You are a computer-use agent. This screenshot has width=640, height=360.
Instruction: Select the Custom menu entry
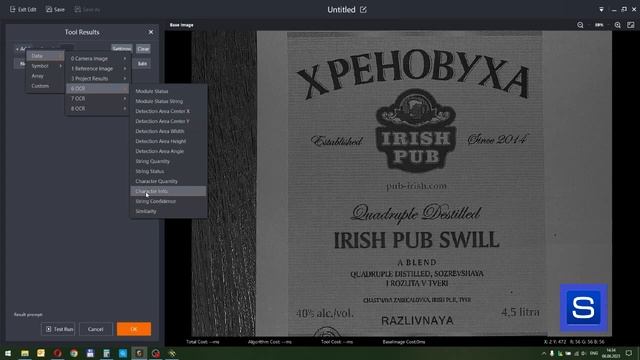[x=45, y=86]
